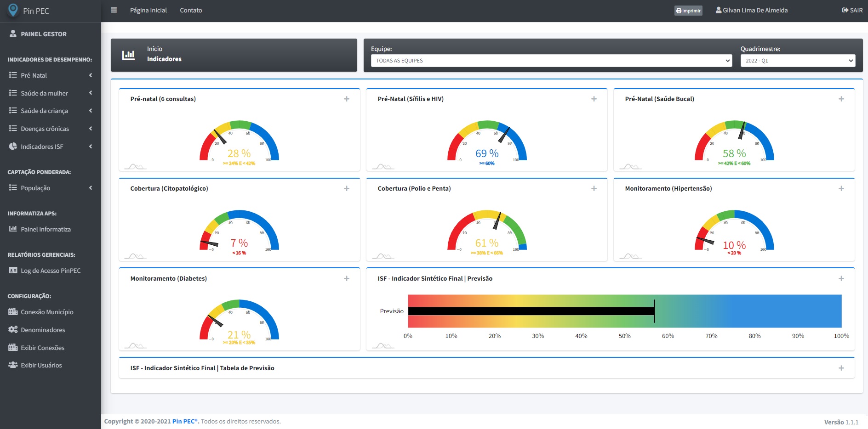Screen dimensions: 868x429
Task: Click the bar chart icon for Painel Informatiza
Action: tap(13, 229)
